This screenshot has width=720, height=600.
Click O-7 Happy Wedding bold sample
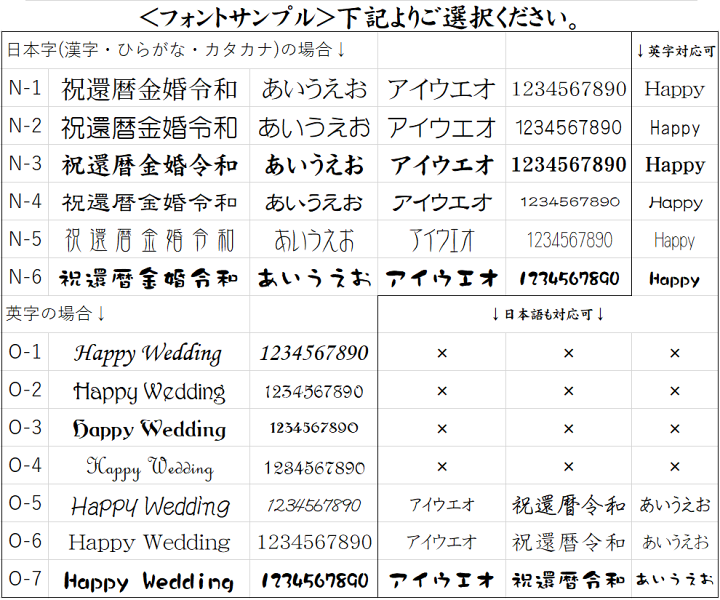[x=149, y=581]
